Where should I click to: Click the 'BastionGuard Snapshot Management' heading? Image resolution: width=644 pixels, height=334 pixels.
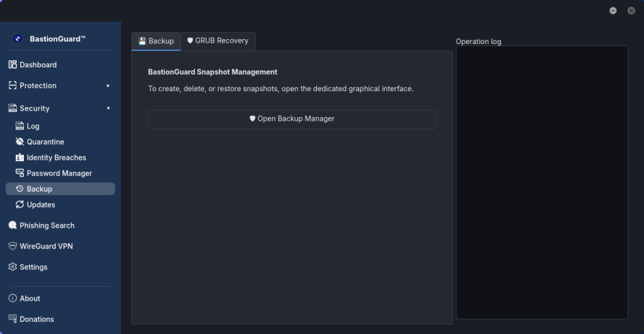point(213,72)
